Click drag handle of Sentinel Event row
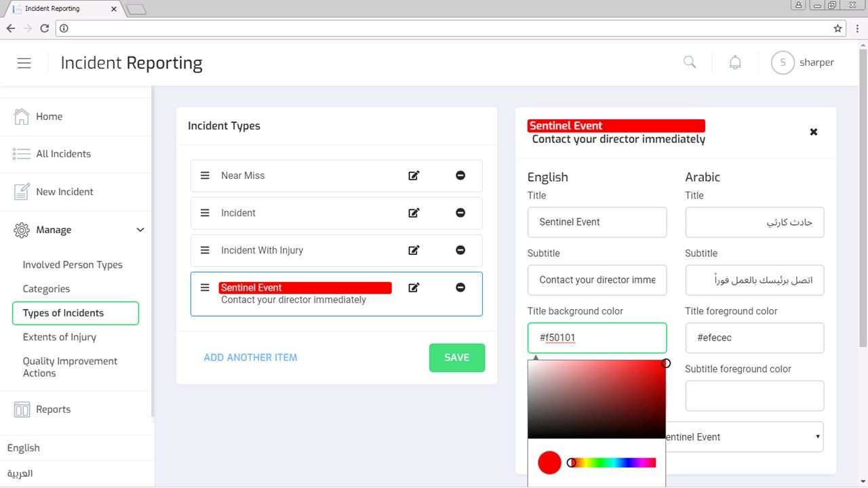Viewport: 868px width, 488px height. (205, 287)
